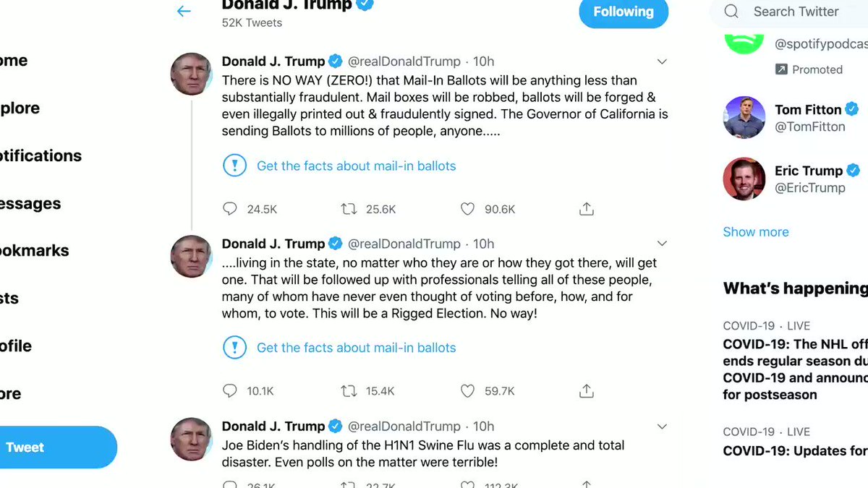Reply to the second tweet with 10.1K replies

coord(230,391)
